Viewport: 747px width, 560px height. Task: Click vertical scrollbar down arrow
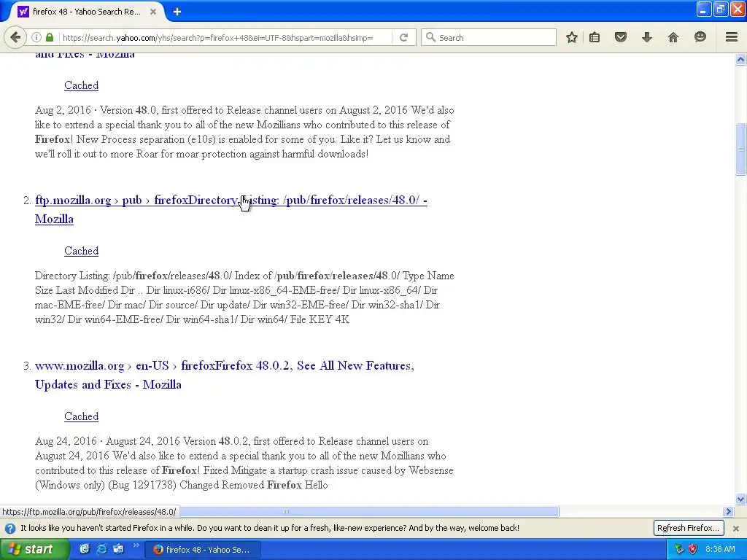[740, 499]
